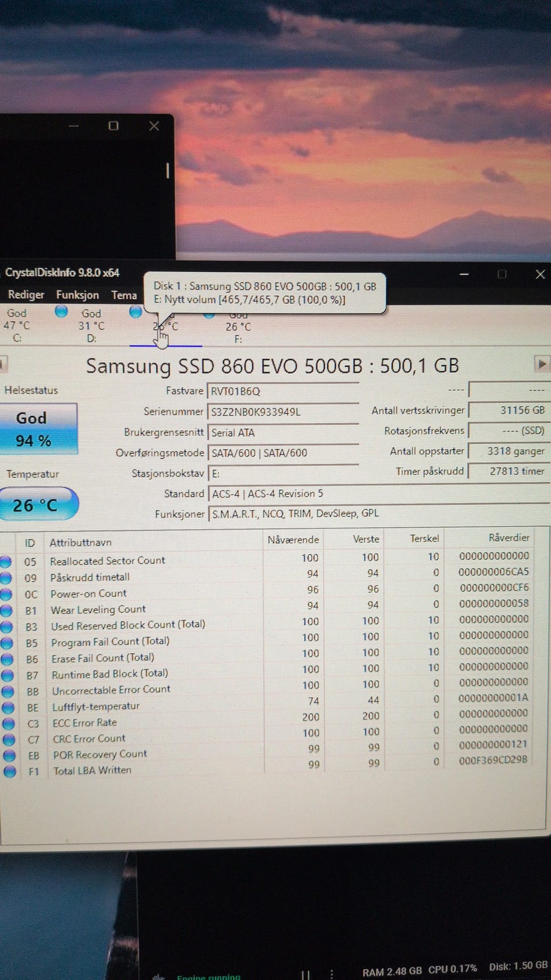This screenshot has height=980, width=551.
Task: Click the Fastvare field RVT01B6Q
Action: tap(283, 391)
